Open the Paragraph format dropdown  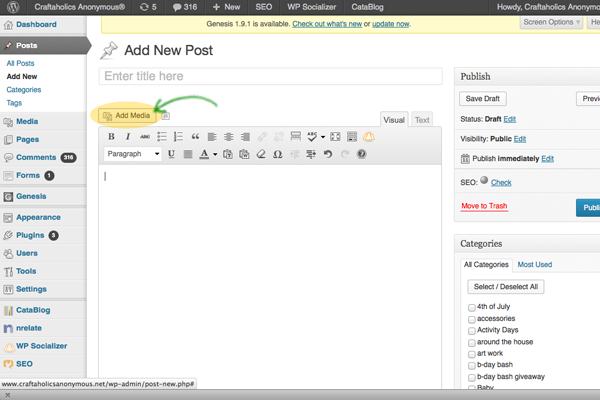coord(132,154)
